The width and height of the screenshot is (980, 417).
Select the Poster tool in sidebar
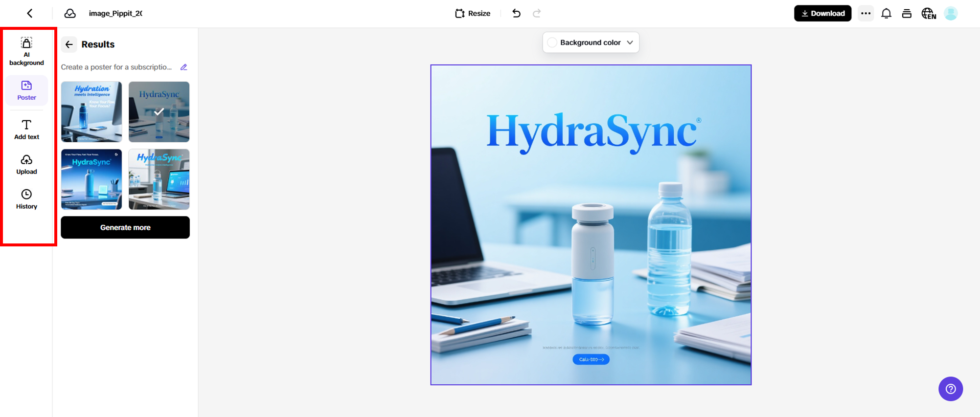click(x=26, y=90)
